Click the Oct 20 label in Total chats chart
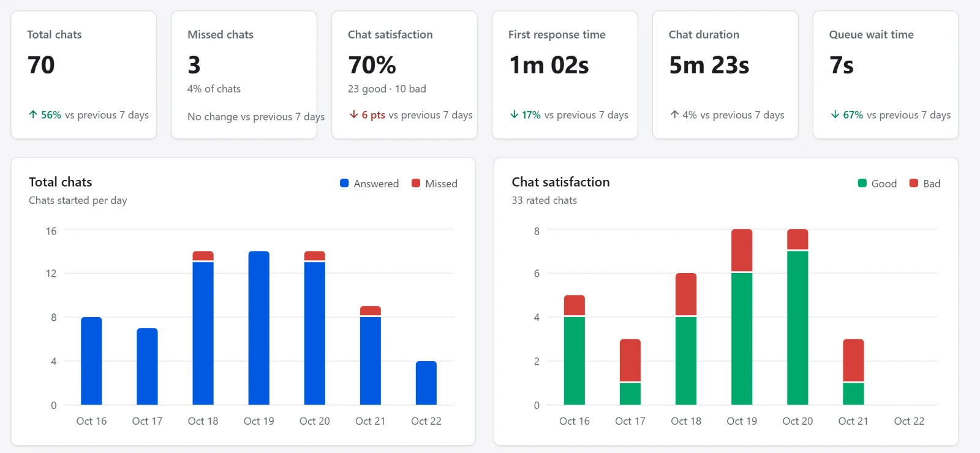The image size is (980, 453). 315,421
